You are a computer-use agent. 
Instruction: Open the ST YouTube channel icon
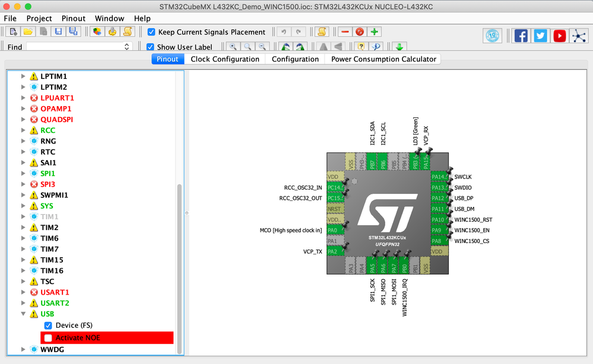(x=559, y=36)
